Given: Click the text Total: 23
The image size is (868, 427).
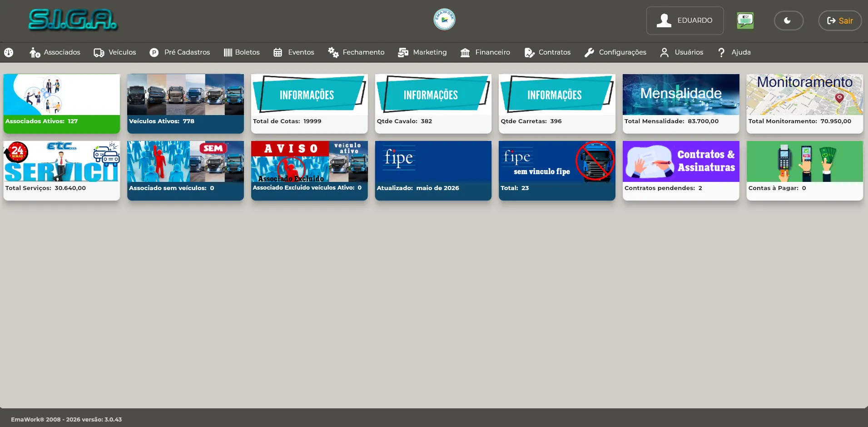Looking at the screenshot, I should [515, 188].
